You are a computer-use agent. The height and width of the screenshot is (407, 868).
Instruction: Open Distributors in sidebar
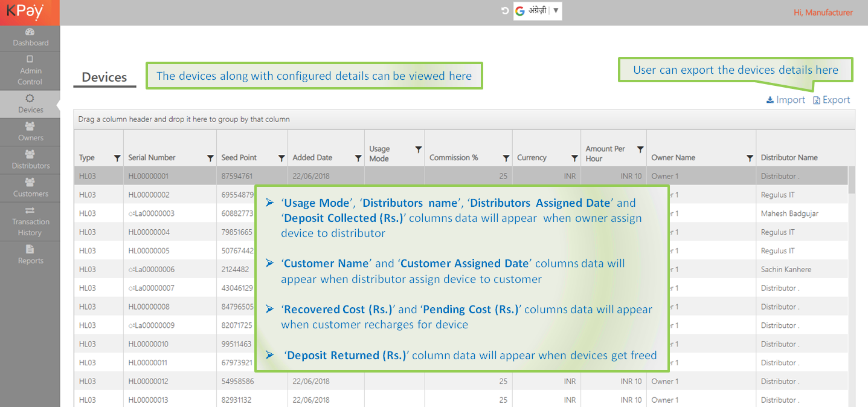30,160
